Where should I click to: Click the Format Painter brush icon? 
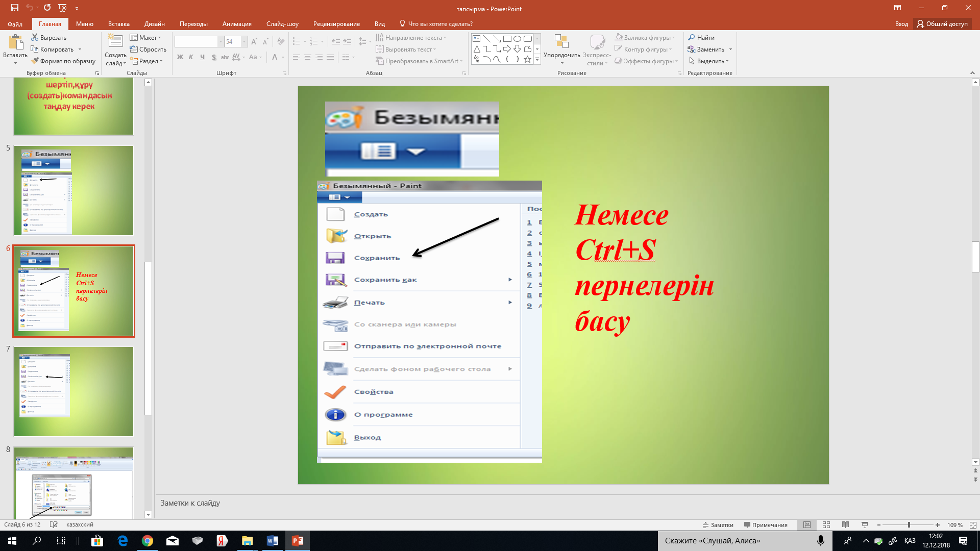[35, 61]
